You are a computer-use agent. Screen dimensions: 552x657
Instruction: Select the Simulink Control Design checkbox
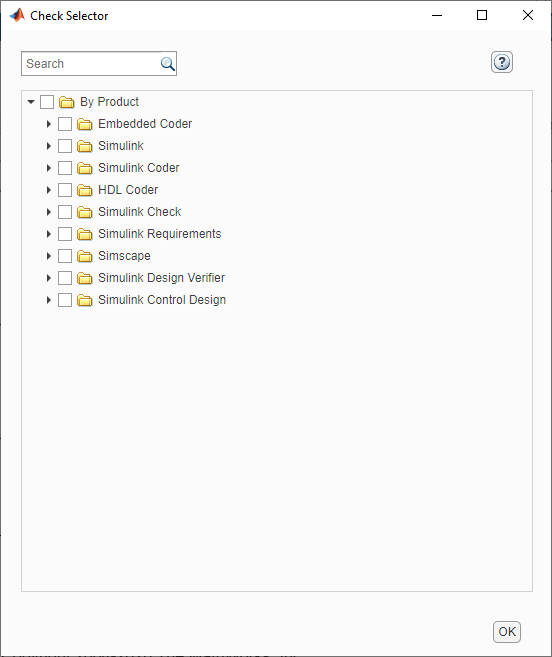pyautogui.click(x=65, y=300)
